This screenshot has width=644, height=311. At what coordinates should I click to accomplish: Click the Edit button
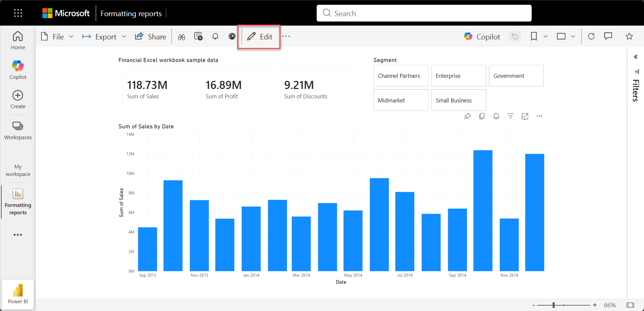[x=259, y=37]
